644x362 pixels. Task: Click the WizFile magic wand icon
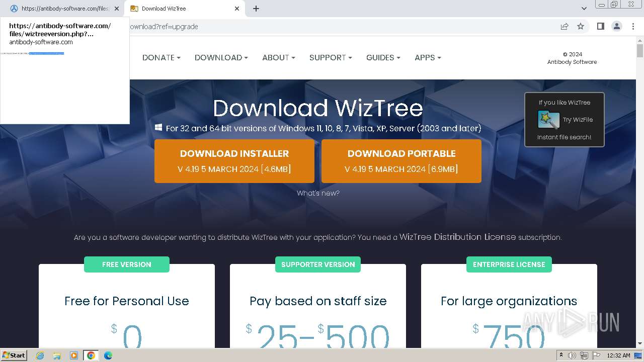tap(548, 120)
